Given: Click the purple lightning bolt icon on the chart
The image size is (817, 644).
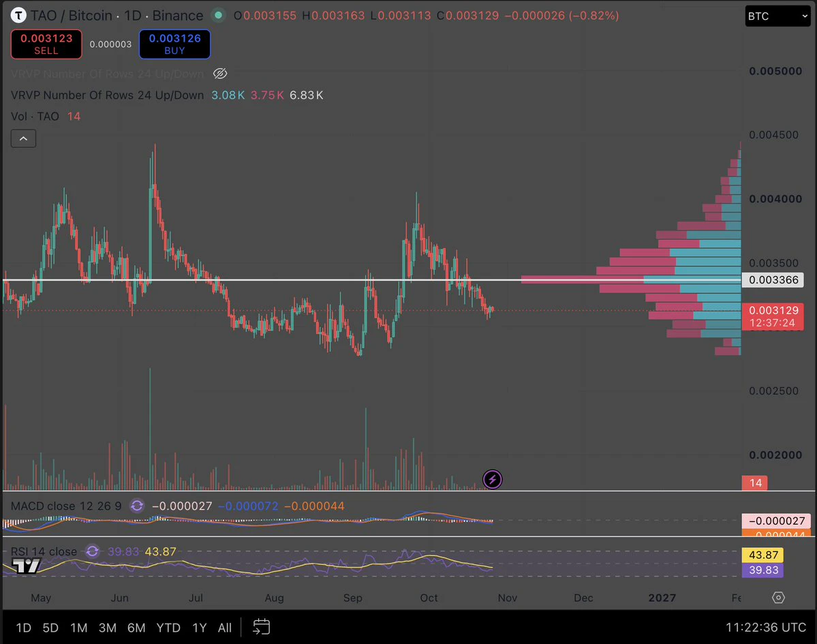Looking at the screenshot, I should pyautogui.click(x=493, y=479).
